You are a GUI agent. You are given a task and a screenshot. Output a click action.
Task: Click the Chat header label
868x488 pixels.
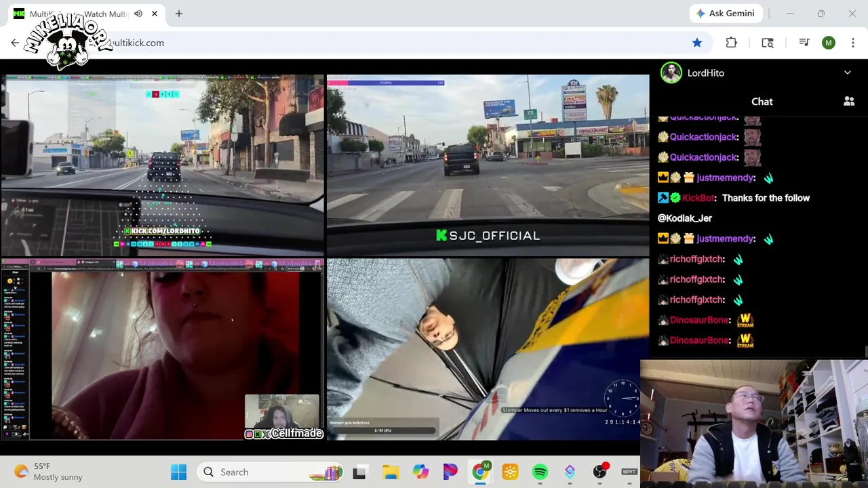pos(762,102)
